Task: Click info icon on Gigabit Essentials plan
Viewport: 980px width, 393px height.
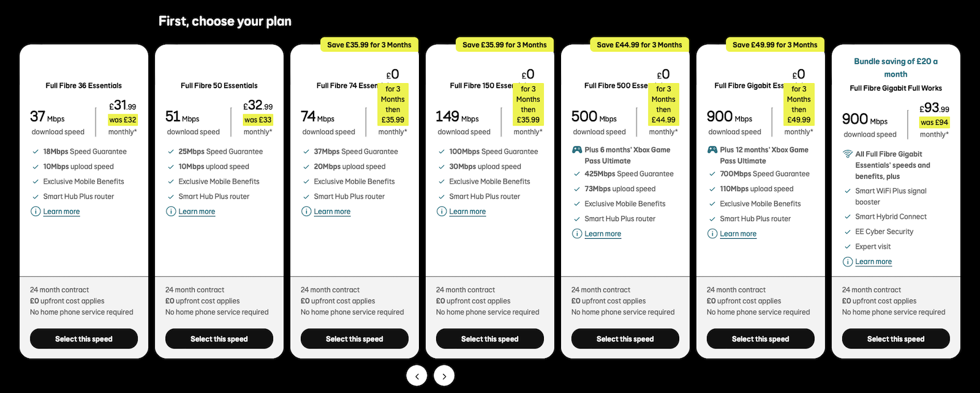Action: 712,233
